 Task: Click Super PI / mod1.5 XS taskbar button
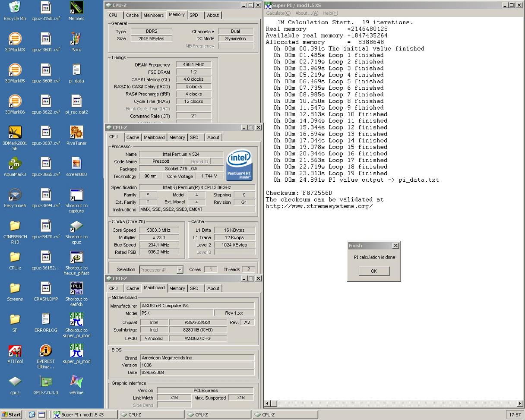[x=85, y=415]
